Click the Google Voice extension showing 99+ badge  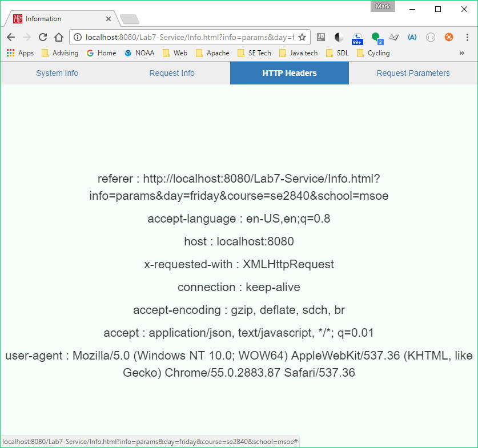coord(357,38)
